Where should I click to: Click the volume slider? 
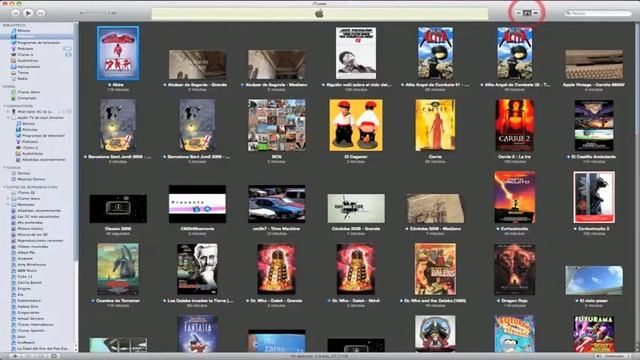click(x=98, y=13)
